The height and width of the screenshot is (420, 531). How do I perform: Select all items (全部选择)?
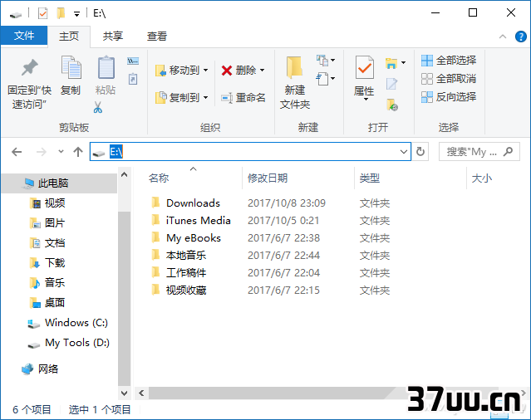click(x=449, y=61)
